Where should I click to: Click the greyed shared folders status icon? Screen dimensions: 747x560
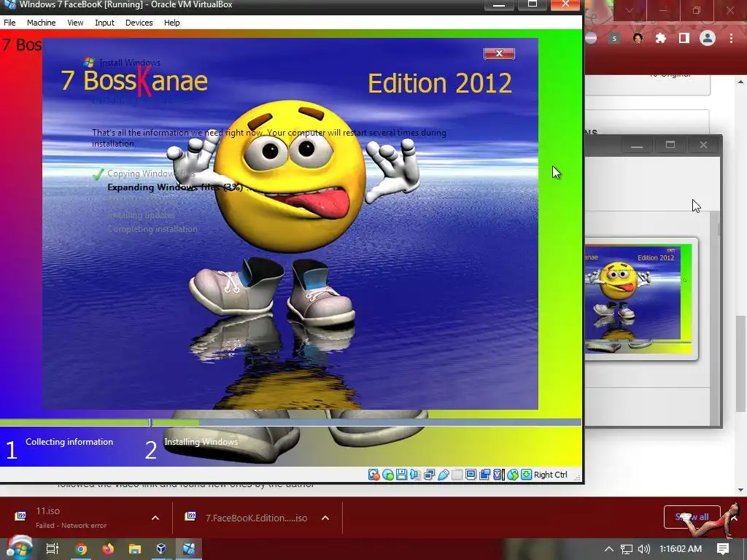(x=457, y=475)
